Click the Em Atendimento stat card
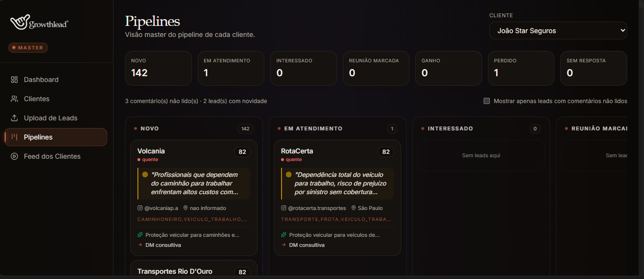644x279 pixels. click(x=231, y=68)
